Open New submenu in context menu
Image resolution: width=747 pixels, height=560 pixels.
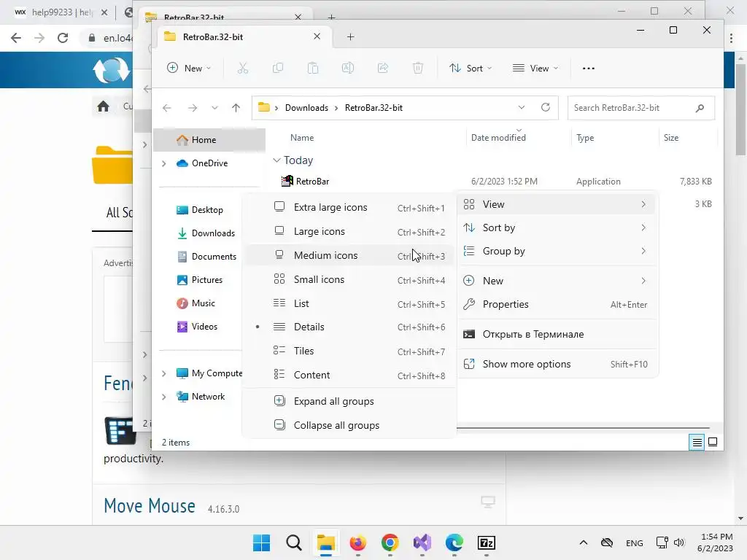click(x=557, y=281)
